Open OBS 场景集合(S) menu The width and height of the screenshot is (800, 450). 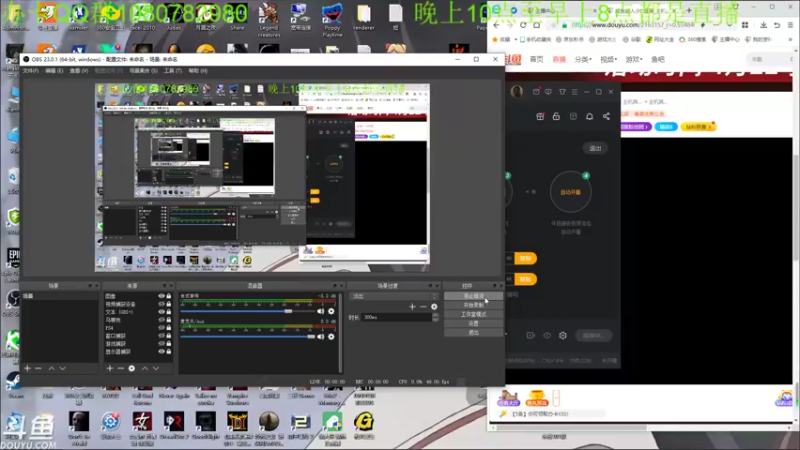point(143,71)
